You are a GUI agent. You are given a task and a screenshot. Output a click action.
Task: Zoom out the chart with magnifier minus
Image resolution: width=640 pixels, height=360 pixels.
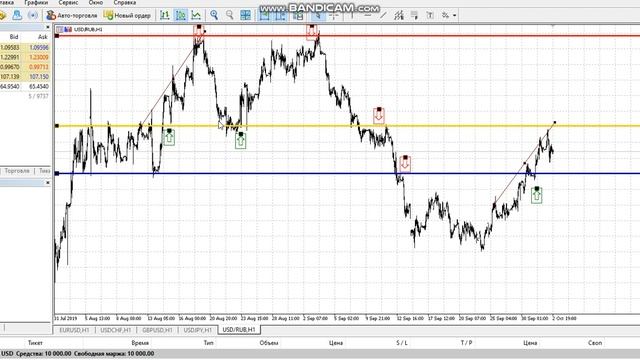(x=230, y=15)
